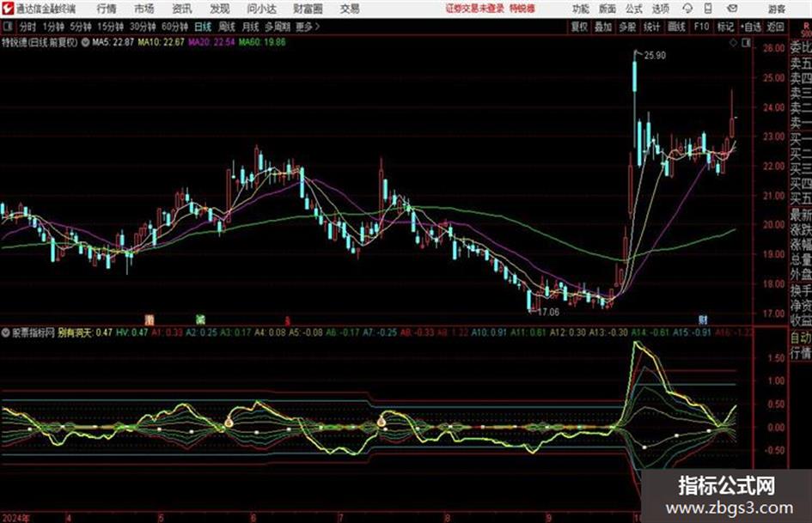
Task: Click the orange event marker on the timeline
Action: [x=150, y=319]
